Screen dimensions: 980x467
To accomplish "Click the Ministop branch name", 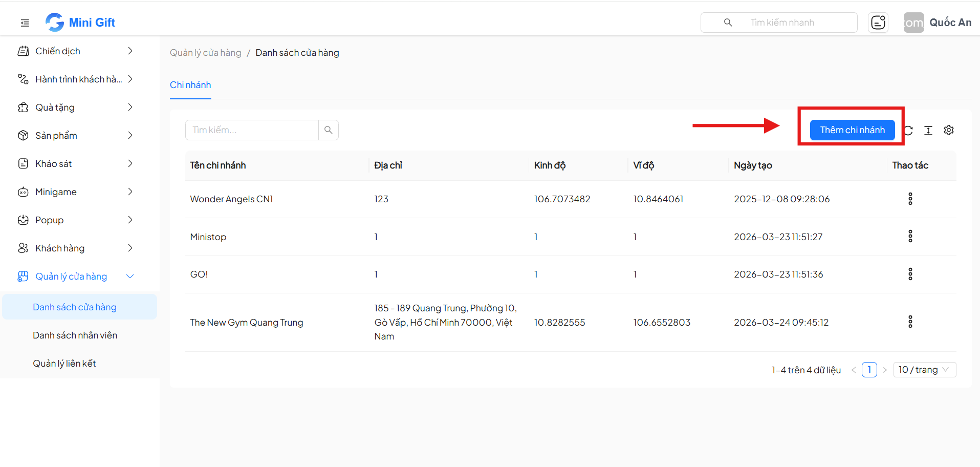I will click(208, 237).
